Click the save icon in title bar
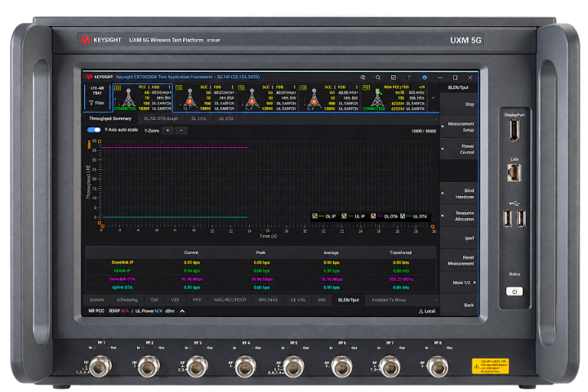This screenshot has height=392, width=588. [x=394, y=78]
